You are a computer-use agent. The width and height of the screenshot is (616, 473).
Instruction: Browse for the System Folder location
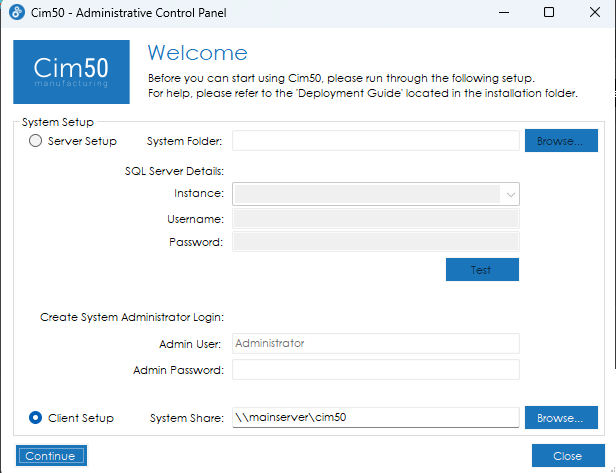pos(560,141)
